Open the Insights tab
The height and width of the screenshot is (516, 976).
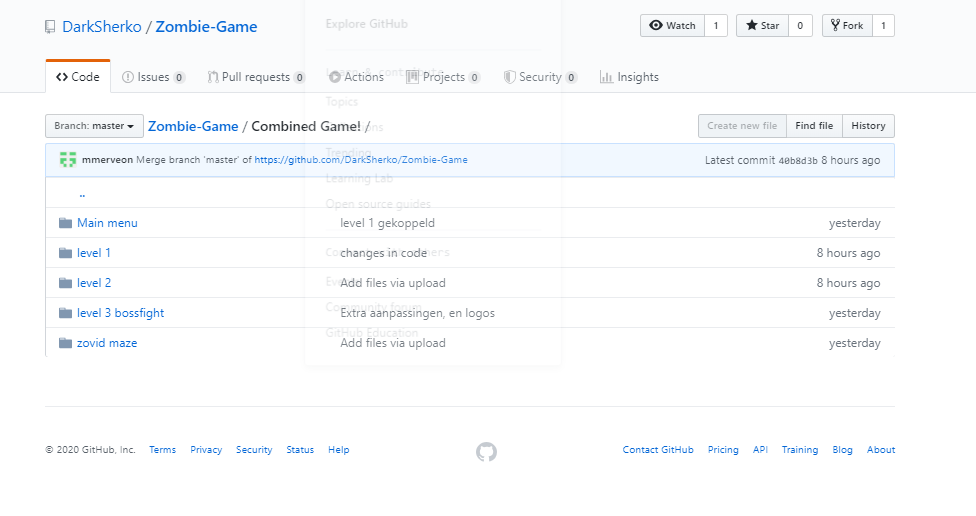click(x=629, y=77)
